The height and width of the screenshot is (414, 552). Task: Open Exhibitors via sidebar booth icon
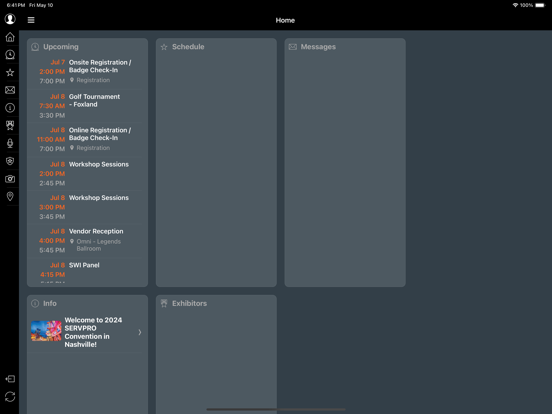(x=10, y=125)
